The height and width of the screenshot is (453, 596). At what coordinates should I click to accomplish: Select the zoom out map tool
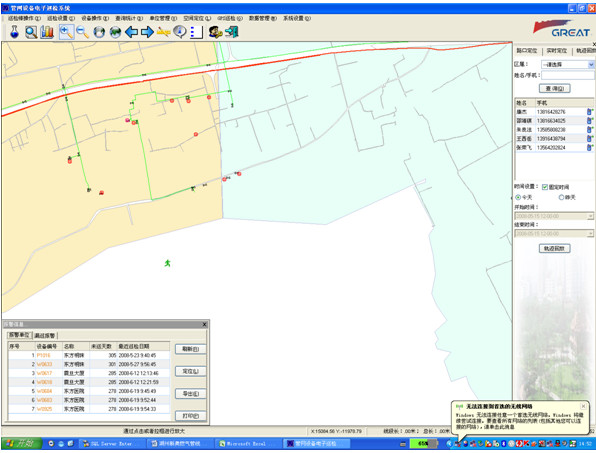82,32
